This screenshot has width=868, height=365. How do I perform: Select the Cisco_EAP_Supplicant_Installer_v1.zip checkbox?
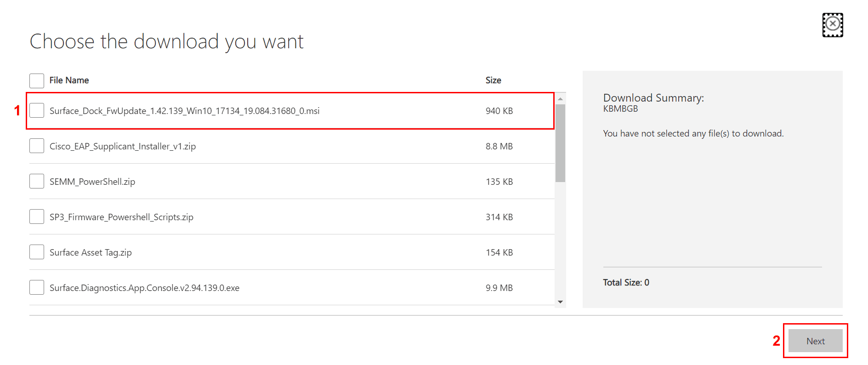37,146
